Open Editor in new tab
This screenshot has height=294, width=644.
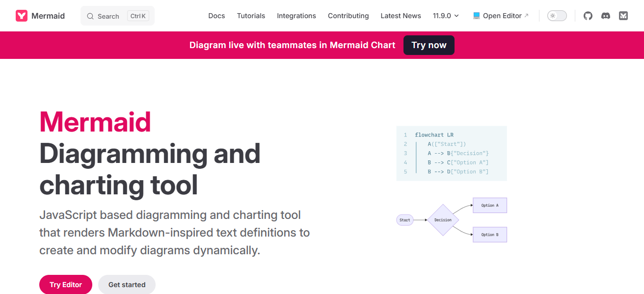pos(501,16)
